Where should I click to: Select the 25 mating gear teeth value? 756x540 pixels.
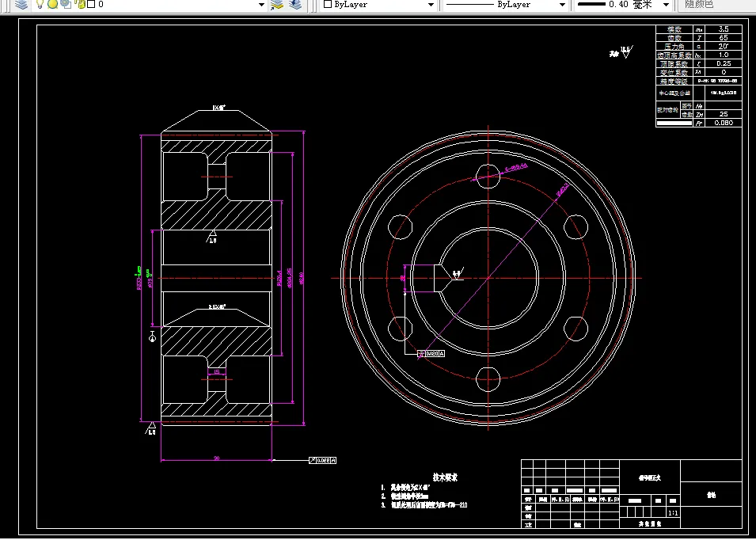pos(724,114)
